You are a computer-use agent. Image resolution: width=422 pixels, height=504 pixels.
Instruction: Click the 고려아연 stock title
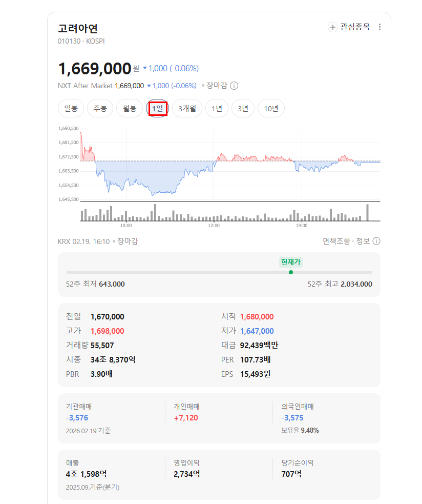coord(78,29)
